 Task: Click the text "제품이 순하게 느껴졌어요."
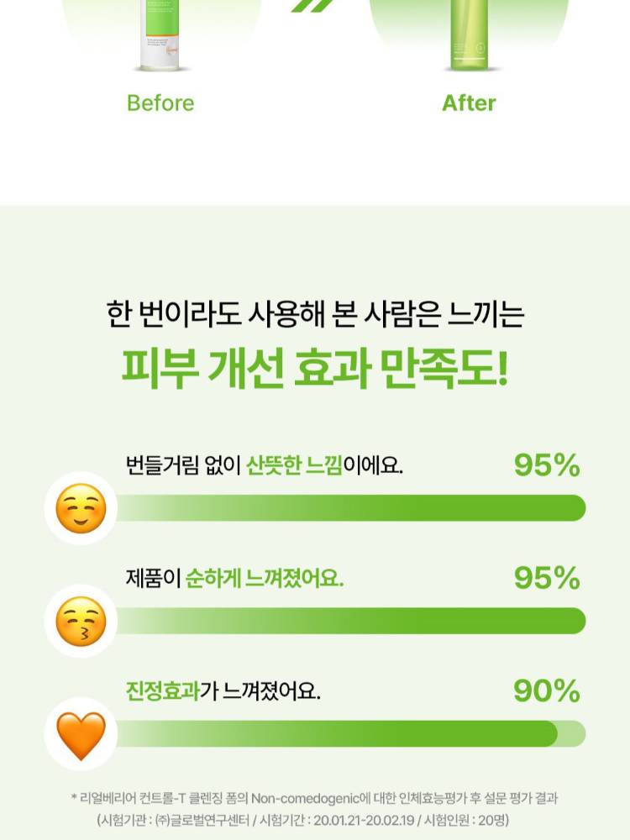tap(234, 579)
